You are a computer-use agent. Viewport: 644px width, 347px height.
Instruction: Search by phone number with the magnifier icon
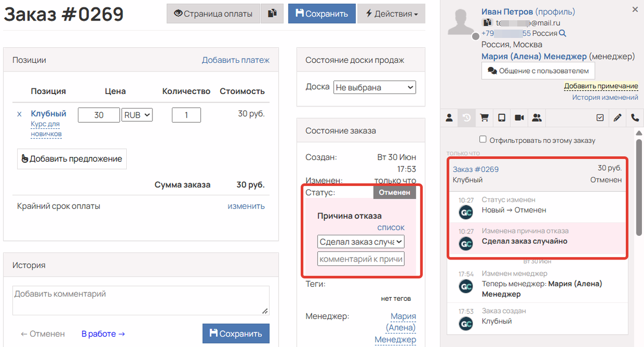click(x=563, y=33)
